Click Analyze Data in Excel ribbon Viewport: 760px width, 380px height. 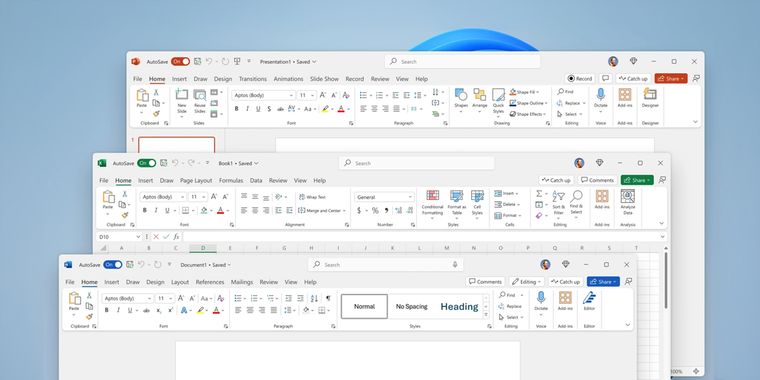(x=628, y=202)
